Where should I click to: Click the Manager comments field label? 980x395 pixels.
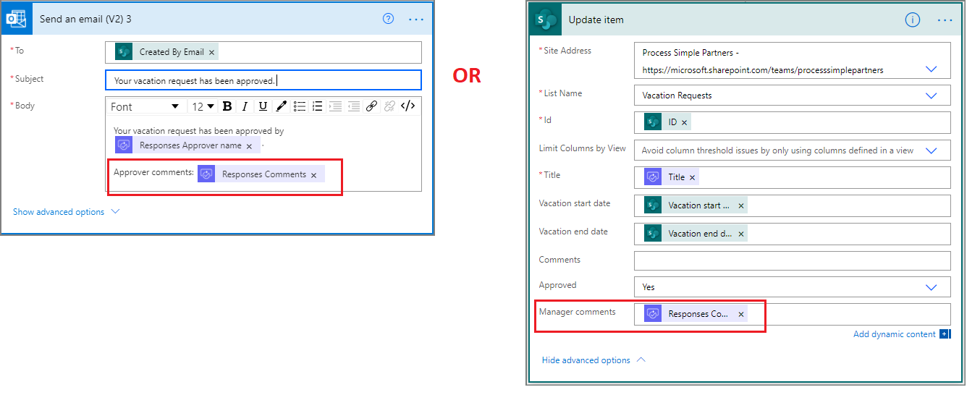point(578,312)
